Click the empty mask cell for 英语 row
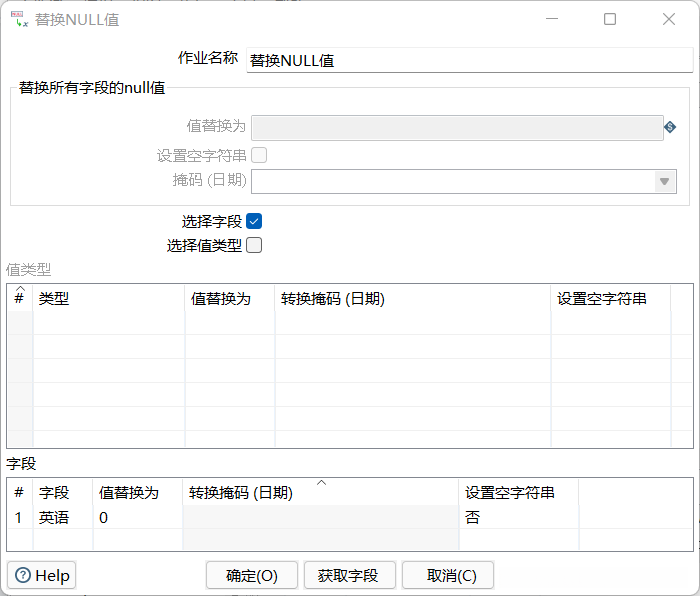The width and height of the screenshot is (700, 596). (321, 517)
